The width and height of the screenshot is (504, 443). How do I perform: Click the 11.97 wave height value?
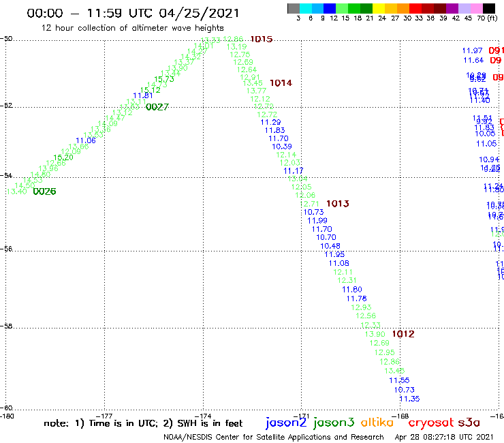point(472,51)
